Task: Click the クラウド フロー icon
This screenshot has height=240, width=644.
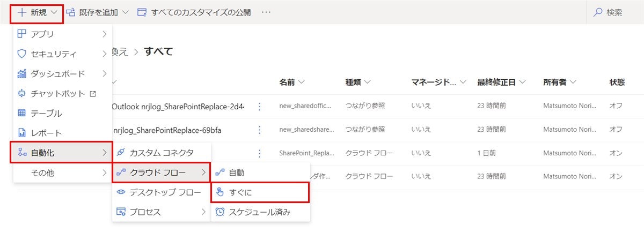Action: (x=121, y=172)
